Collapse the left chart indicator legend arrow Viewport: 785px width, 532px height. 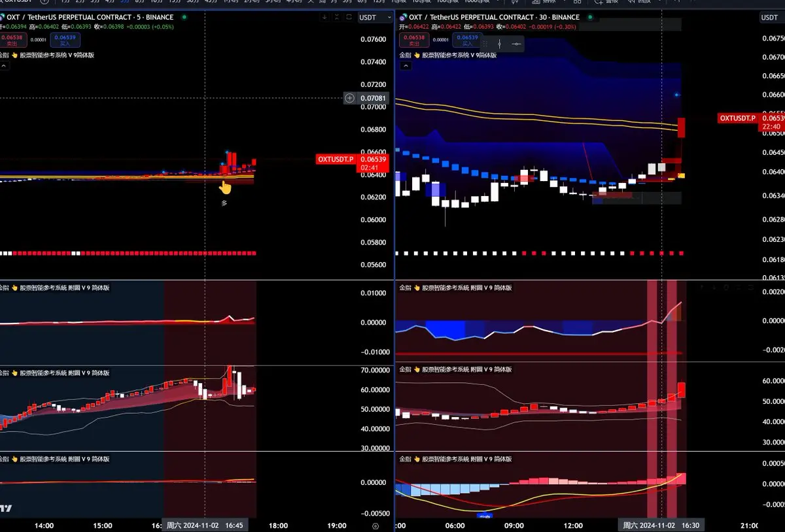tap(3, 66)
